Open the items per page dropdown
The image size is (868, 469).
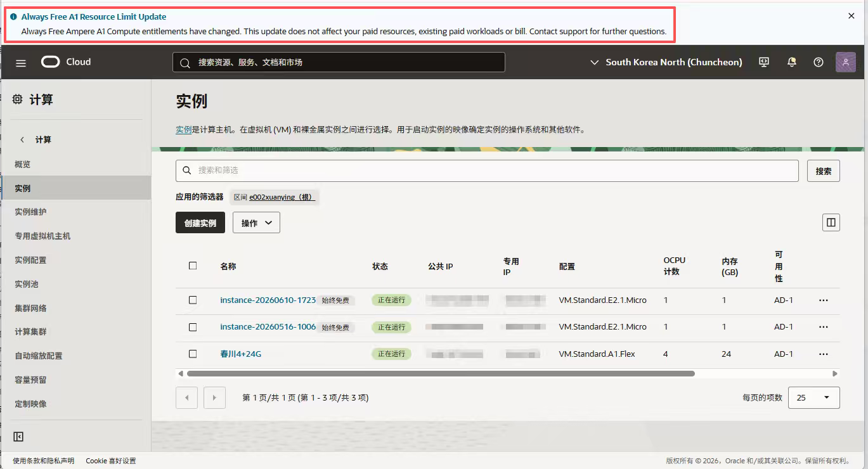(x=813, y=397)
